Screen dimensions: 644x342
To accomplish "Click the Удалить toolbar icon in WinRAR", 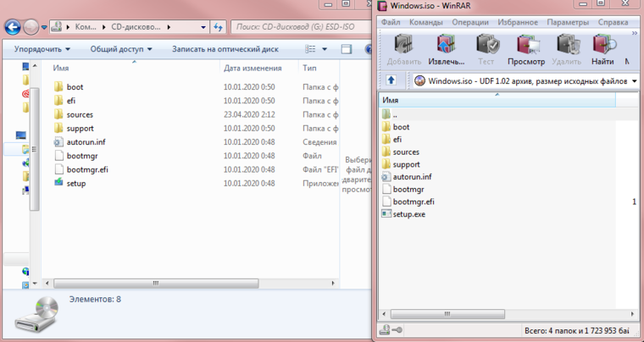I will click(x=566, y=50).
